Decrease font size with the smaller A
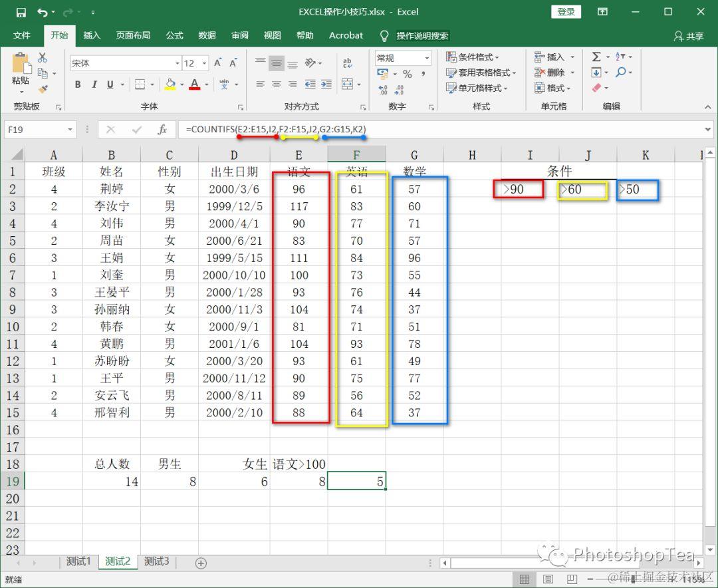Viewport: 718px width, 588px height. pyautogui.click(x=233, y=63)
